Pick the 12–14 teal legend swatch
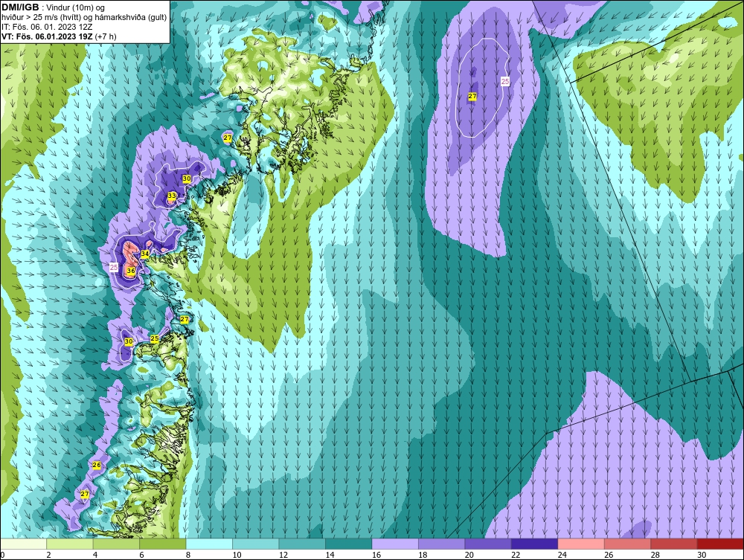 click(x=302, y=544)
